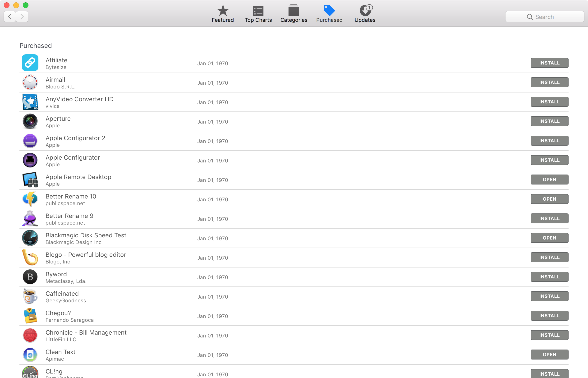Click the Better Rename 9 icon

click(30, 218)
